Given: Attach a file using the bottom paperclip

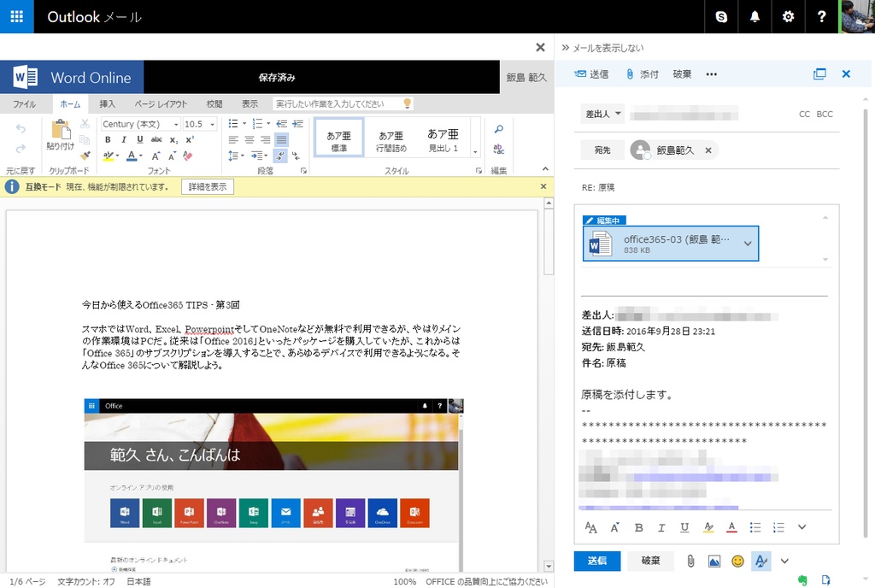Looking at the screenshot, I should point(690,562).
